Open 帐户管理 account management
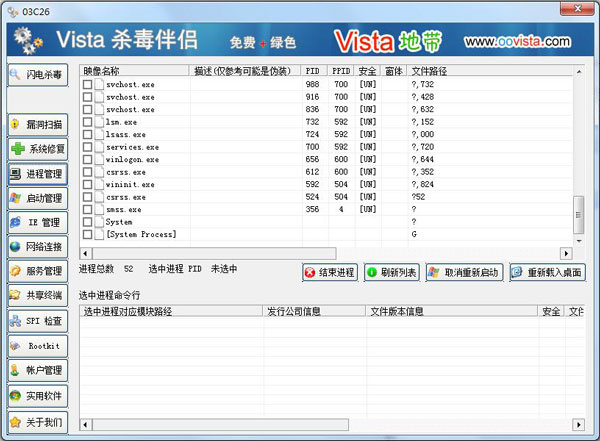Screen dimensions: 600x441 (38, 370)
